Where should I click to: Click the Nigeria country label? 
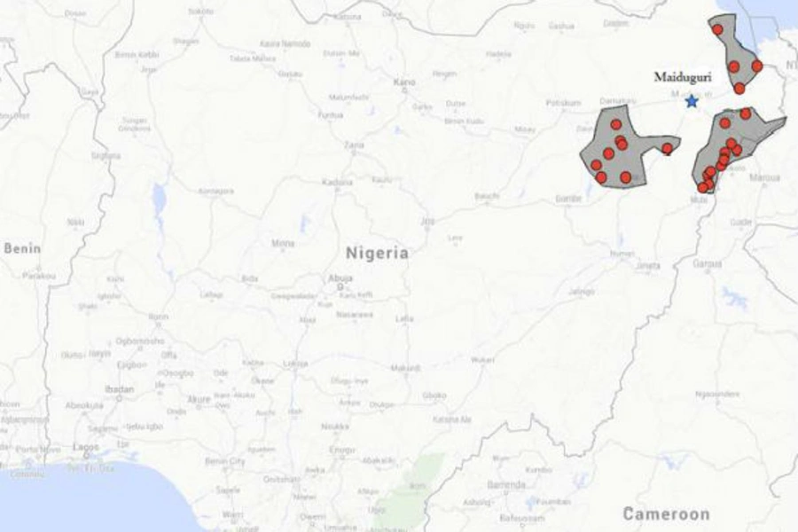377,253
